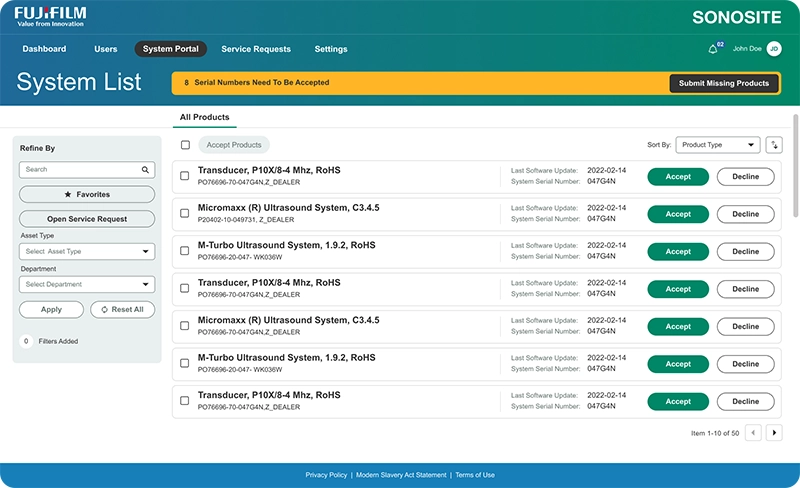The height and width of the screenshot is (488, 800).
Task: Click the page vertical scrollbar
Action: [795, 166]
